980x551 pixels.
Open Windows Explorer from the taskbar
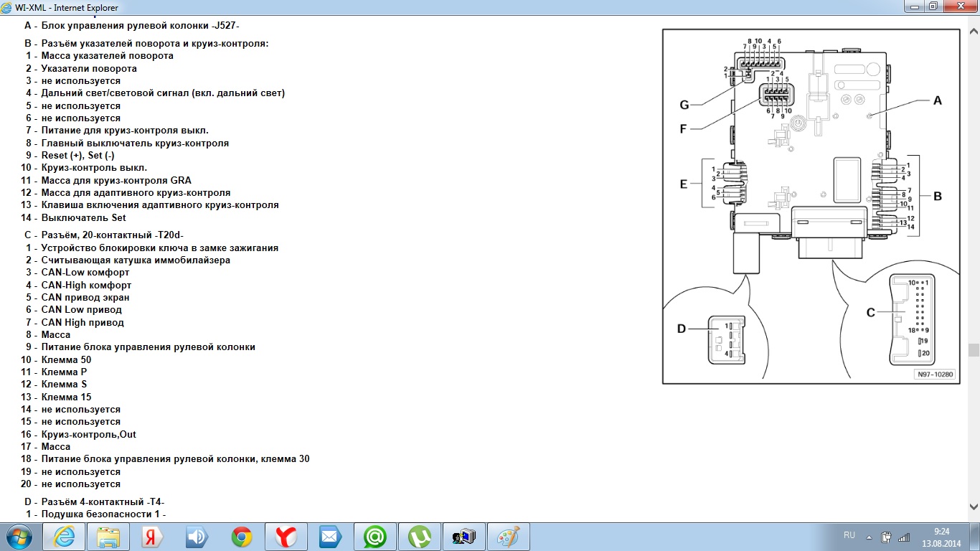[108, 537]
